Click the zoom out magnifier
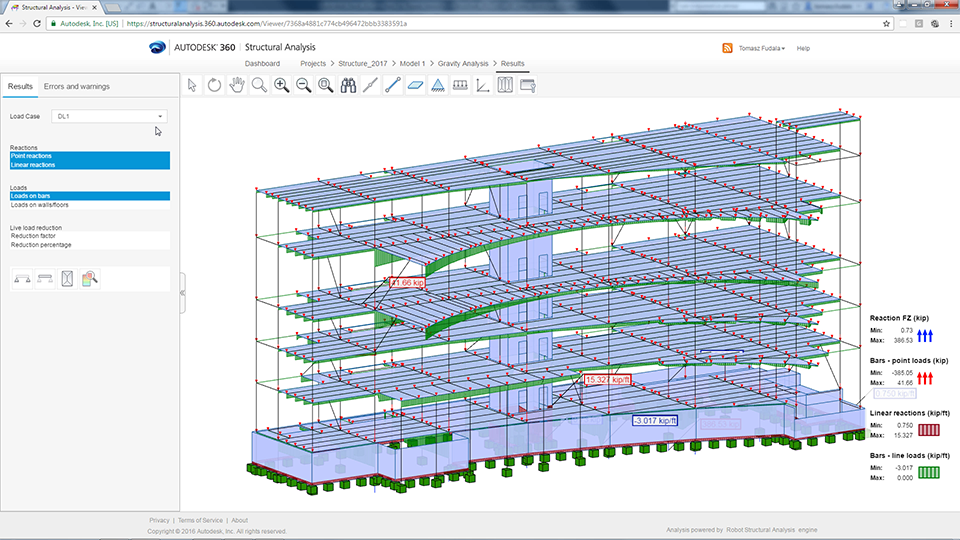960x540 pixels. click(x=303, y=86)
